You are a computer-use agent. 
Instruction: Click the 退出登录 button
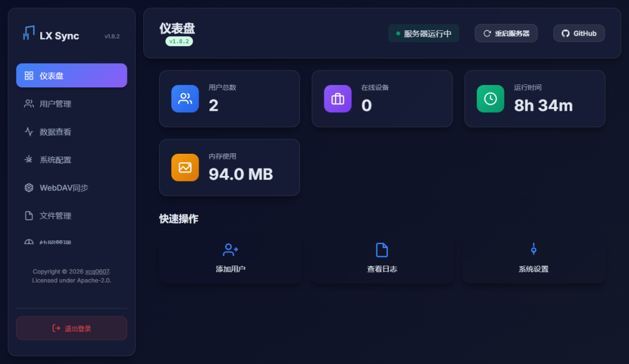[x=72, y=328]
